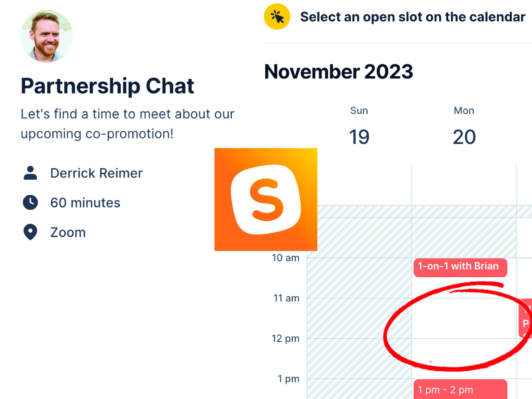Click the Derrick Reimer host name
The width and height of the screenshot is (532, 399).
point(96,173)
